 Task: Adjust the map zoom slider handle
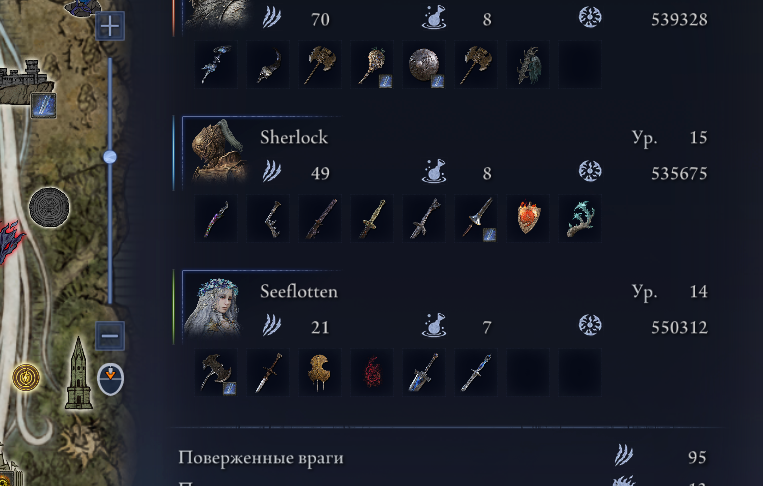tap(110, 157)
